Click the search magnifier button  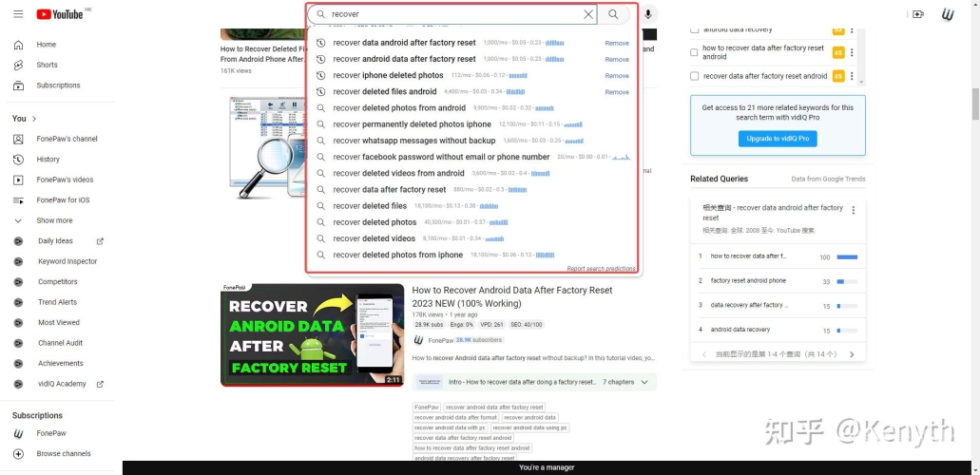coord(613,13)
